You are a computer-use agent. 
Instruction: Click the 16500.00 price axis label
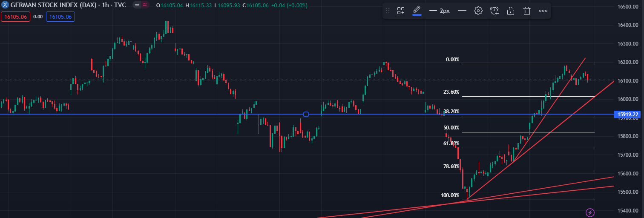(628, 7)
